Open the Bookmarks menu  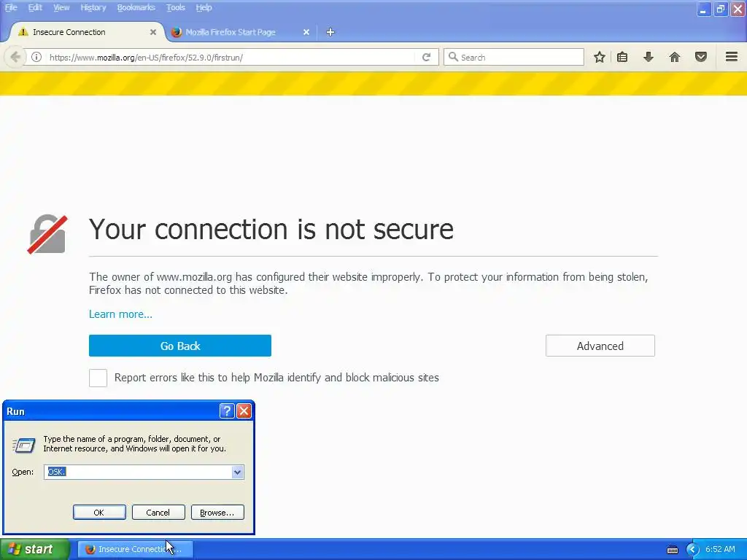tap(136, 7)
